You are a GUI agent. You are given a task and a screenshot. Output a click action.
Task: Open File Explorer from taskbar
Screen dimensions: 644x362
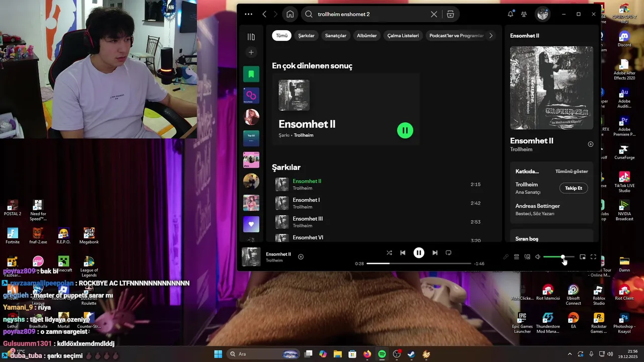click(338, 354)
